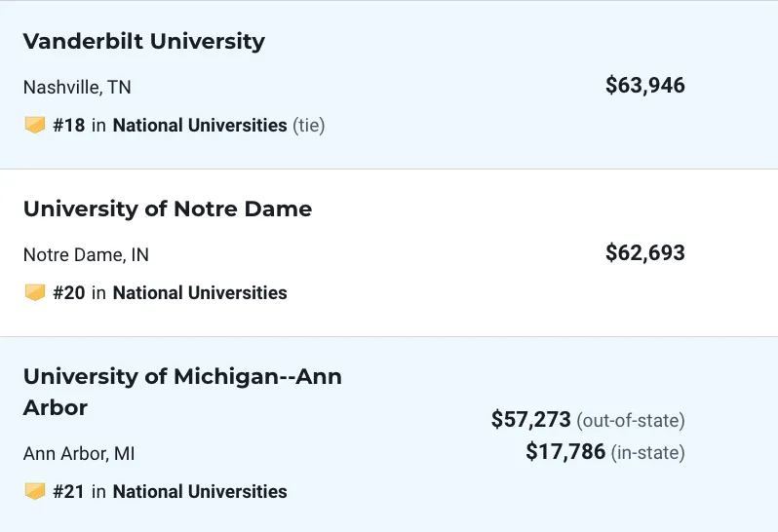This screenshot has width=778, height=532.
Task: Click the $17,786 in-state tuition
Action: coord(565,452)
